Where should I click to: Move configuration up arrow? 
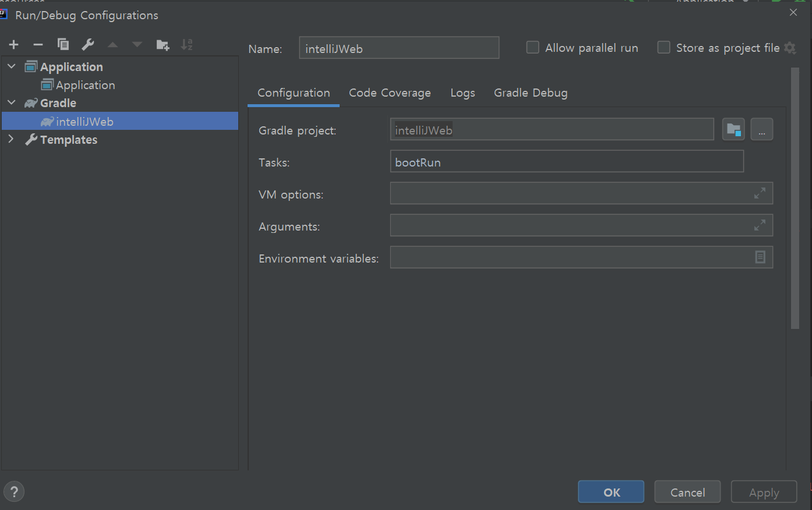pos(113,45)
